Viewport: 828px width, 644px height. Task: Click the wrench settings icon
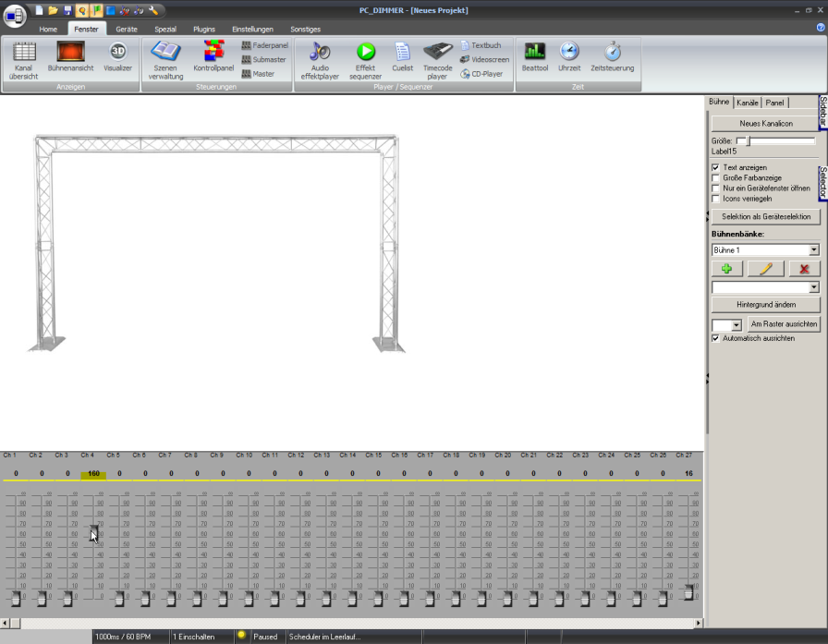tap(153, 10)
